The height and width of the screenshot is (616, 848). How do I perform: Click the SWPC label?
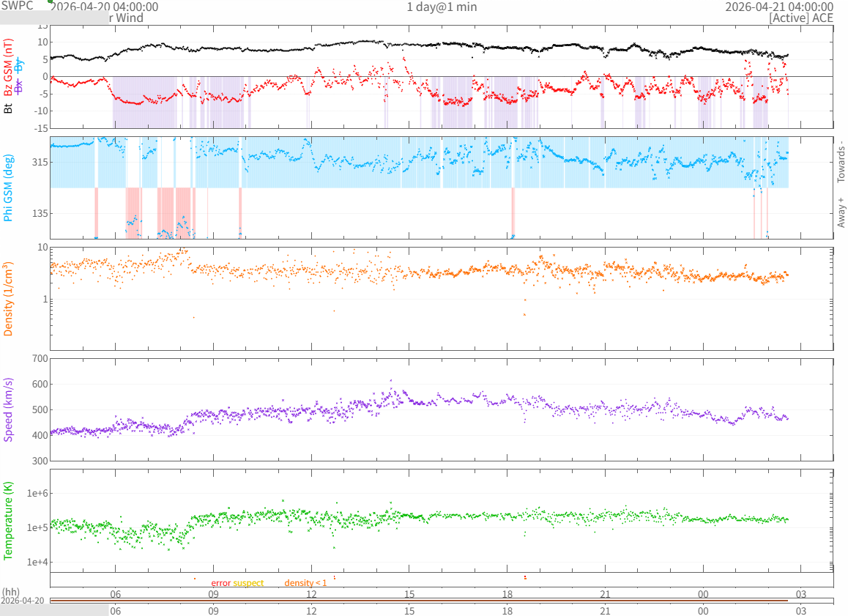click(x=18, y=5)
